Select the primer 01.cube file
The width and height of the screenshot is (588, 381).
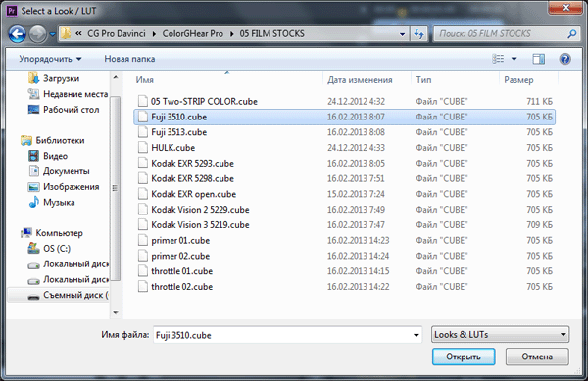(345, 241)
